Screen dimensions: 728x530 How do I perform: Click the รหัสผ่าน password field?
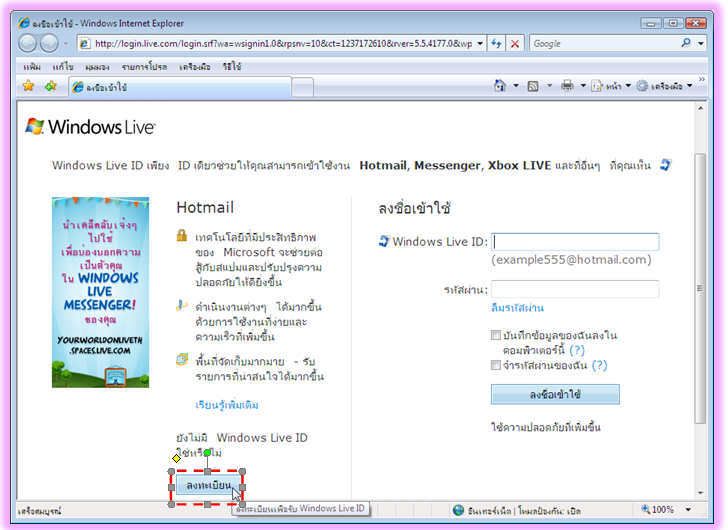(575, 289)
